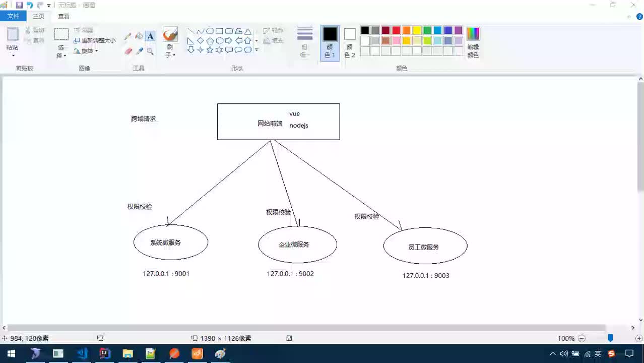The width and height of the screenshot is (644, 363).
Task: Select the Magnifier tool
Action: (150, 51)
